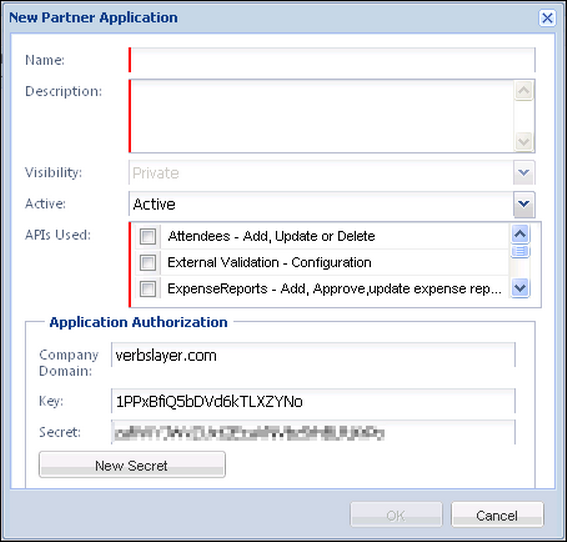
Task: Click the blurred Secret field
Action: click(313, 432)
